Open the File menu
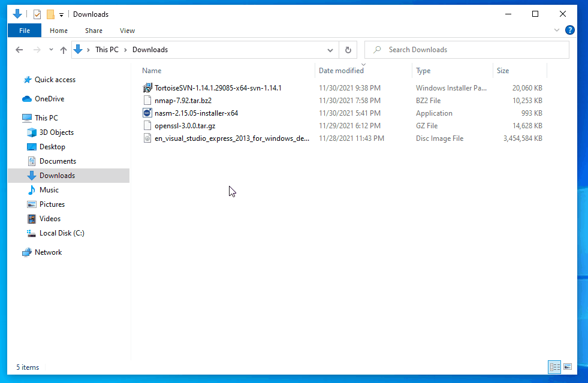The width and height of the screenshot is (588, 383). tap(25, 31)
